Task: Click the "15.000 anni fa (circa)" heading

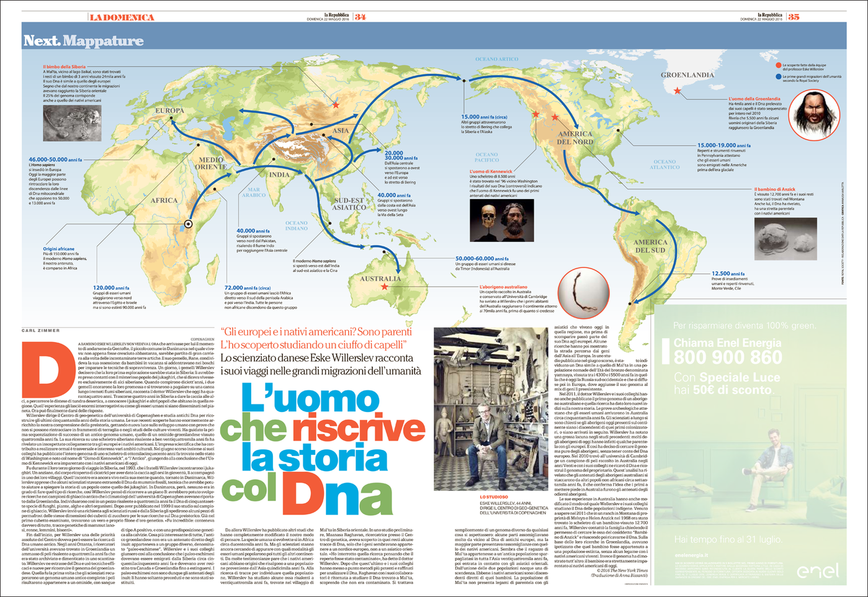Action: pyautogui.click(x=484, y=117)
